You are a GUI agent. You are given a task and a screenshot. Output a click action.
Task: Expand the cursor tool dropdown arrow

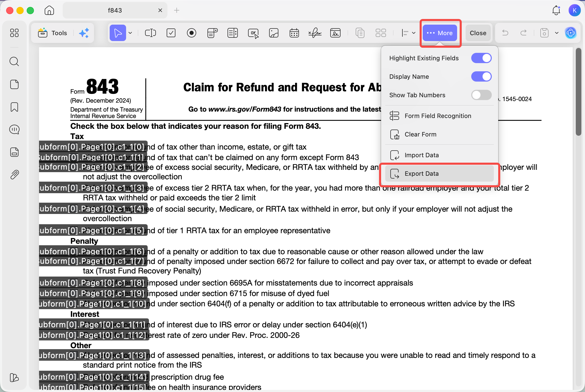(130, 33)
